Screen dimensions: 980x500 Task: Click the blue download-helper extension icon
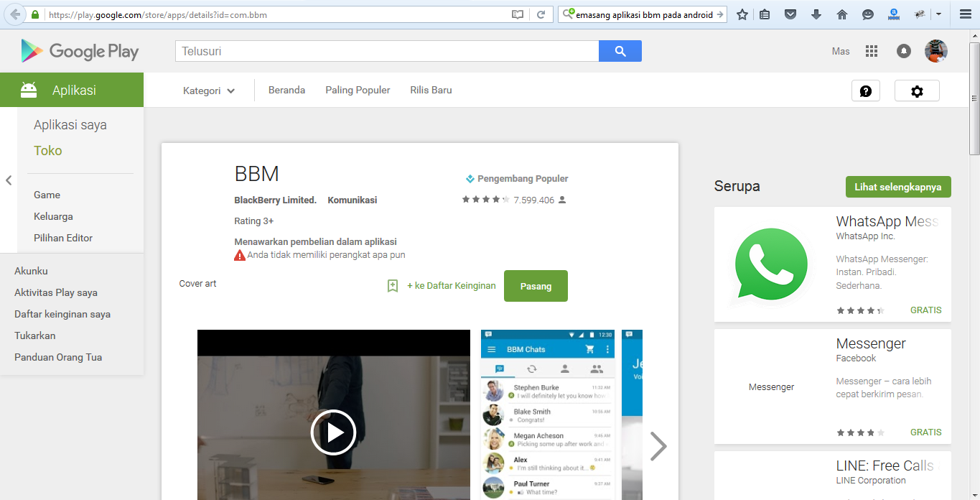pyautogui.click(x=894, y=14)
